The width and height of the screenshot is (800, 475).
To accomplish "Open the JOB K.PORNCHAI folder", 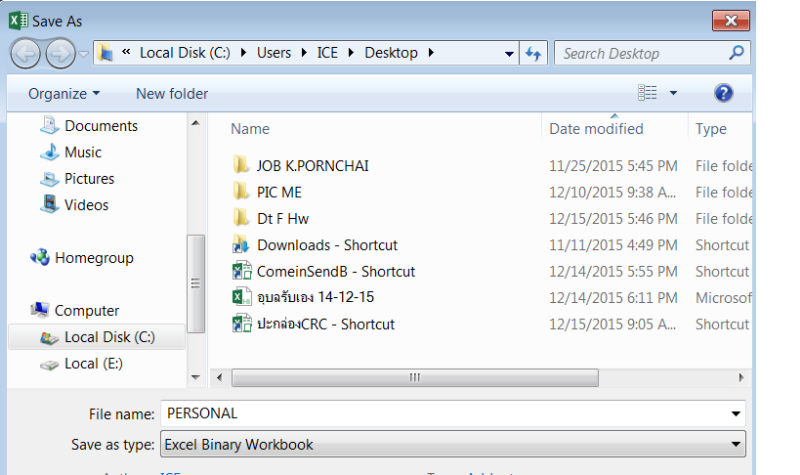I will 312,166.
